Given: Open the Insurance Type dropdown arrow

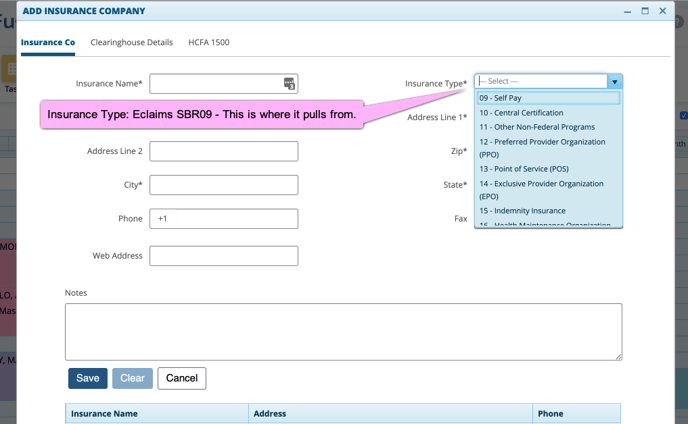Looking at the screenshot, I should [615, 82].
